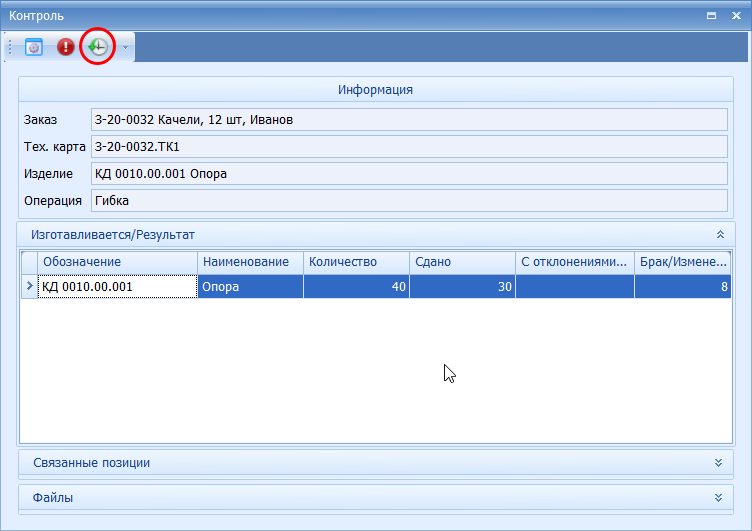This screenshot has width=752, height=531.
Task: Click the window settings icon in toolbar
Action: click(34, 47)
